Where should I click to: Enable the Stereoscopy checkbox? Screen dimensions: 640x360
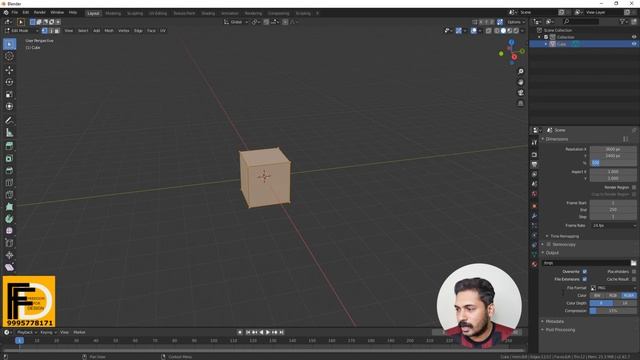click(x=549, y=244)
